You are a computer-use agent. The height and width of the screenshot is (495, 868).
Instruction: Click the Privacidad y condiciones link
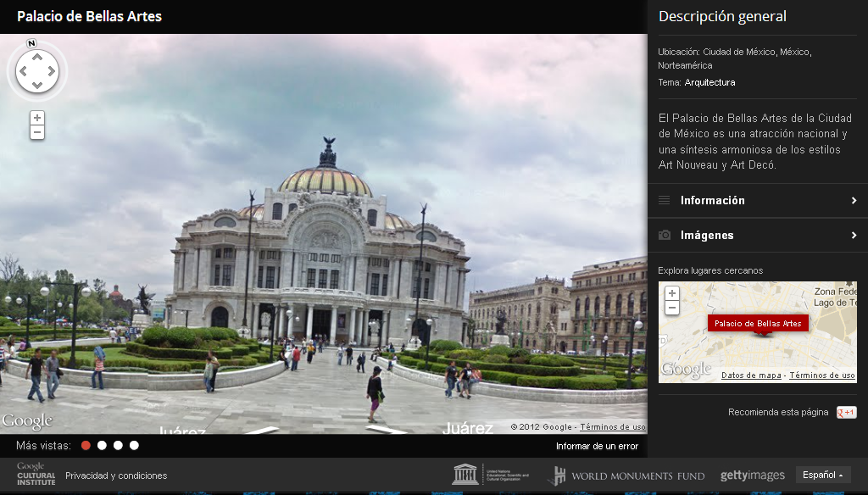[x=115, y=476]
